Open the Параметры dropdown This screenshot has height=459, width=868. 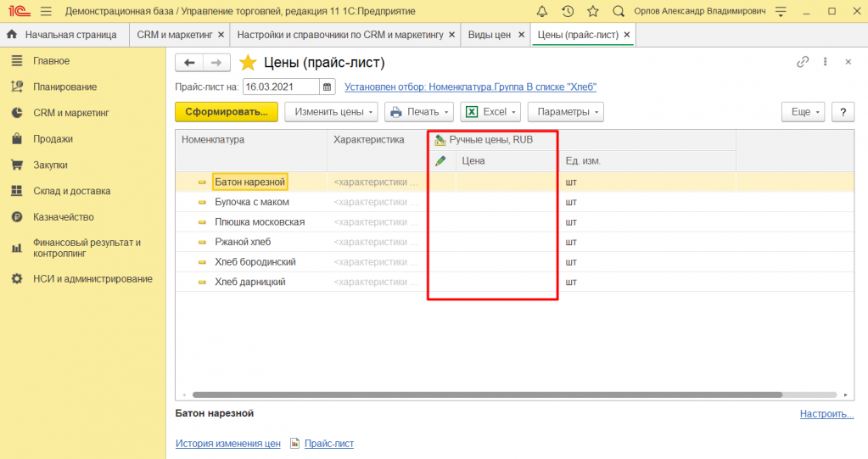coord(565,112)
